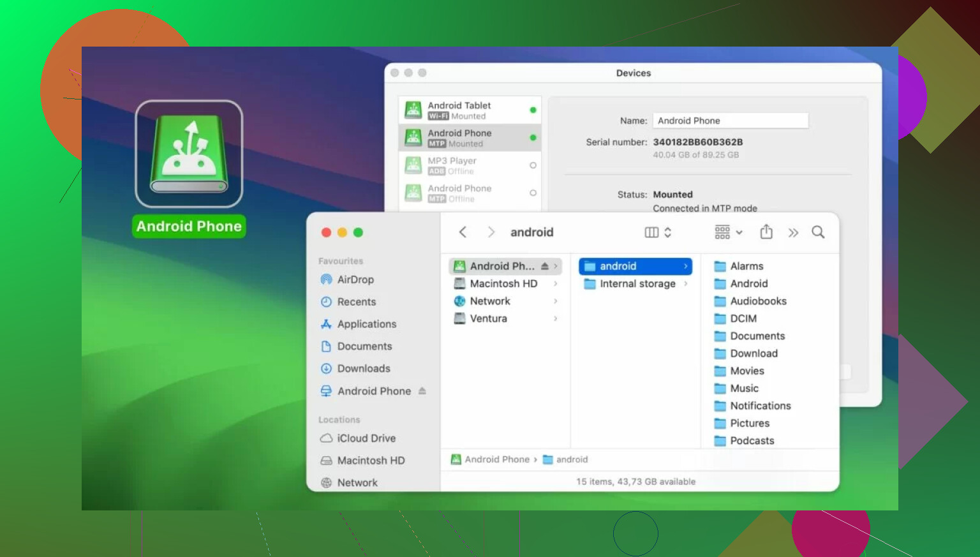Image resolution: width=980 pixels, height=557 pixels.
Task: Expand the Network row chevron in column
Action: pos(556,301)
